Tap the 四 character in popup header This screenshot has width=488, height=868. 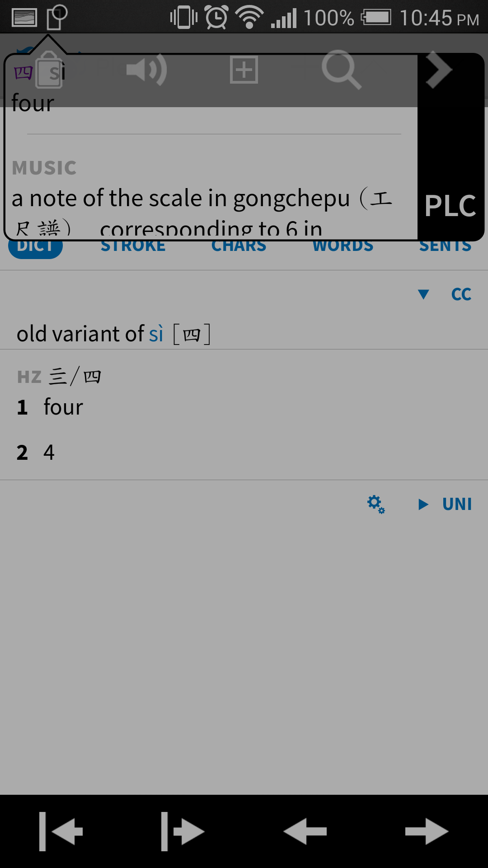[23, 72]
